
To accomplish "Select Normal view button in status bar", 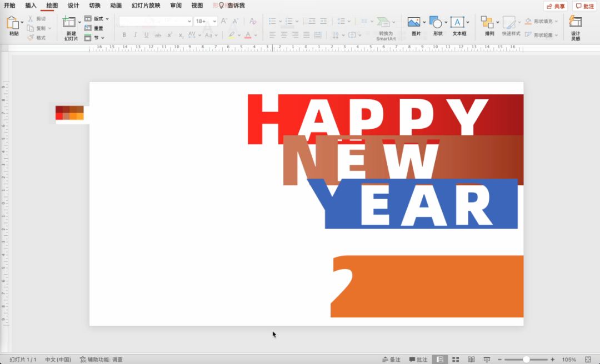I will point(439,360).
